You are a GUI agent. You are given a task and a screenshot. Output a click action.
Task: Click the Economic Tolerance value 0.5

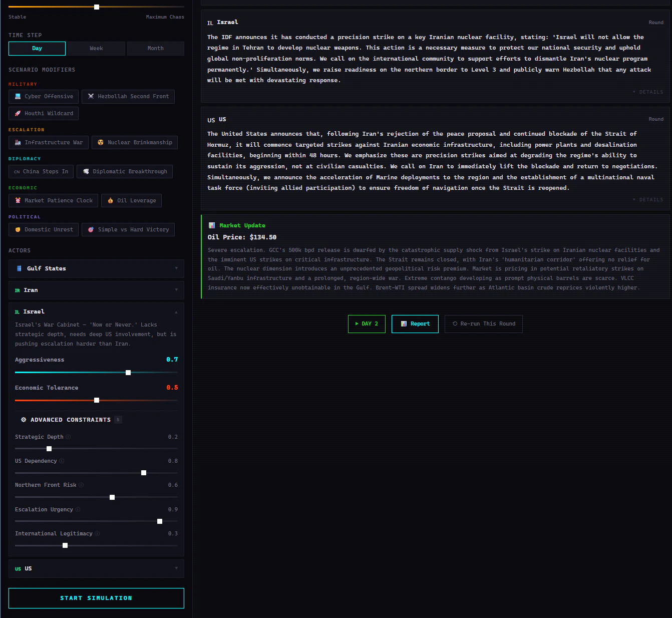172,388
